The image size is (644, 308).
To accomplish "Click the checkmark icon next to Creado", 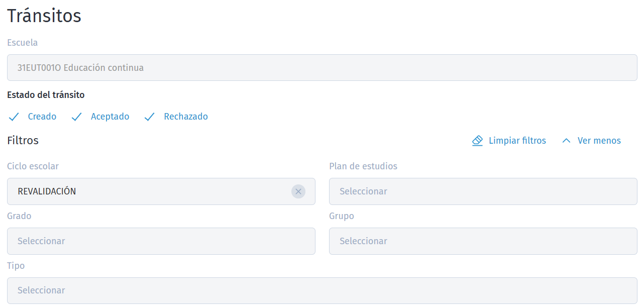I will click(14, 117).
